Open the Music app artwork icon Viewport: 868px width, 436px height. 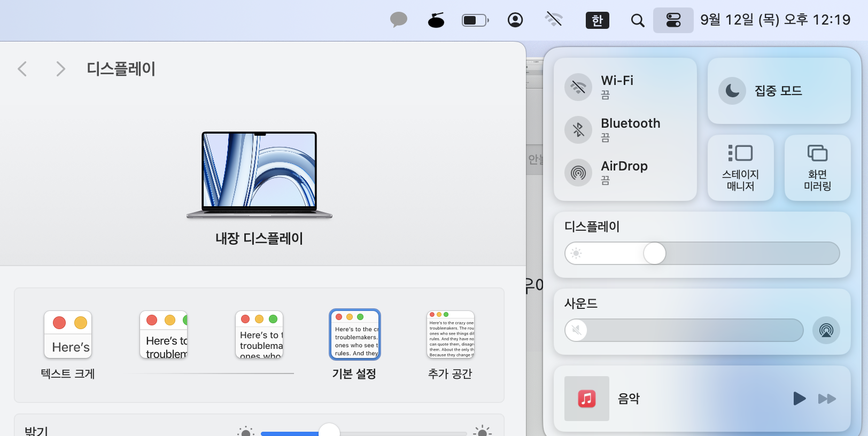(x=587, y=399)
